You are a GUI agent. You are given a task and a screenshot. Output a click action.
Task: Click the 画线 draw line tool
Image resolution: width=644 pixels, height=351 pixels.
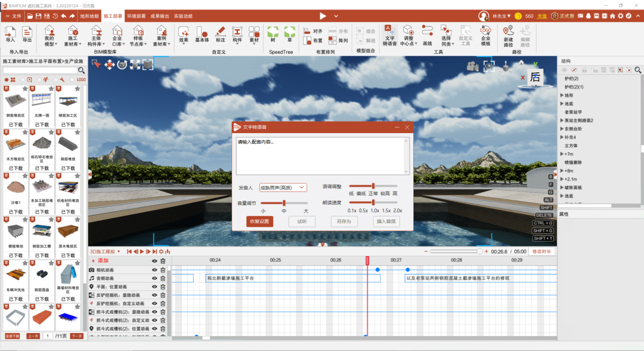(x=427, y=35)
